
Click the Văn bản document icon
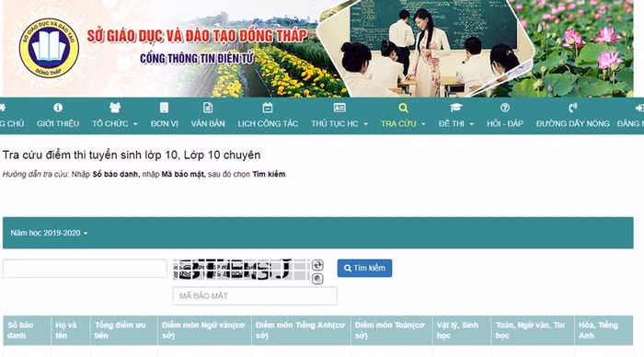click(208, 108)
